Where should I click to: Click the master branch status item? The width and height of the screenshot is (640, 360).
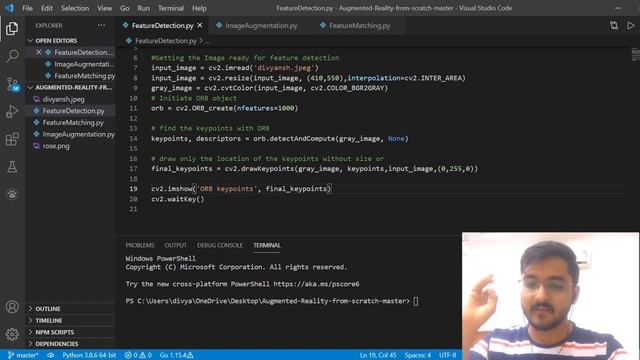[23, 355]
